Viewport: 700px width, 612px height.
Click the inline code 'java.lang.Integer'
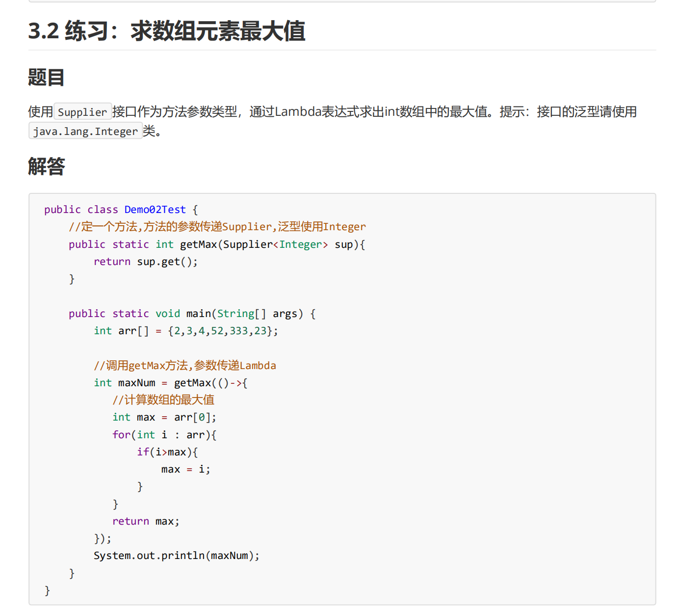85,132
